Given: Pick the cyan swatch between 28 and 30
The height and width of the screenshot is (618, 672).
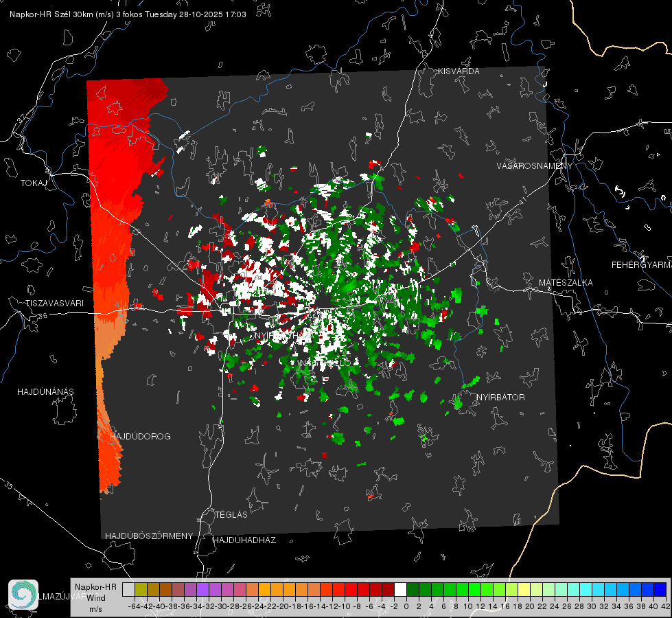Looking at the screenshot, I should pyautogui.click(x=586, y=589).
